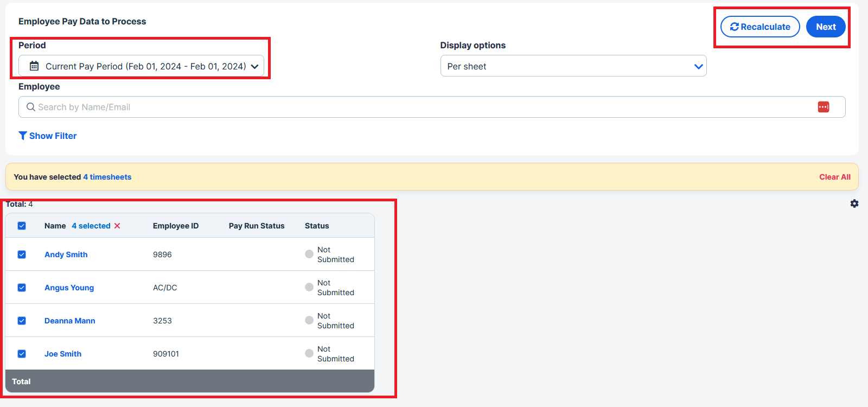
Task: Open the 4 timesheets link
Action: 107,177
